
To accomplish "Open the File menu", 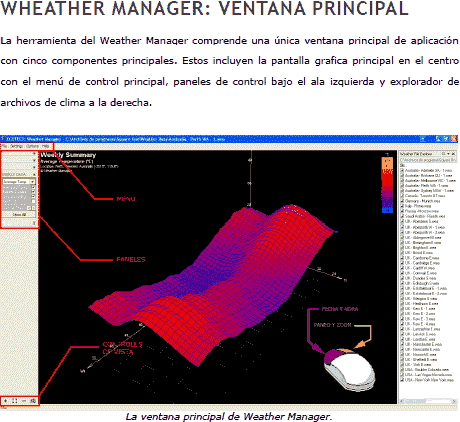I will click(4, 146).
